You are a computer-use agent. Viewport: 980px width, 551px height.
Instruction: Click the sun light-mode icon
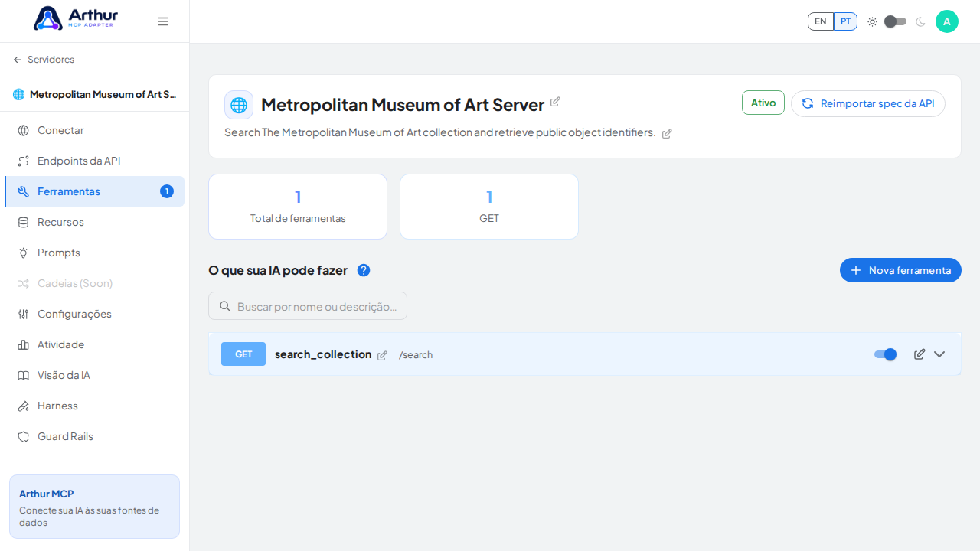pos(872,21)
